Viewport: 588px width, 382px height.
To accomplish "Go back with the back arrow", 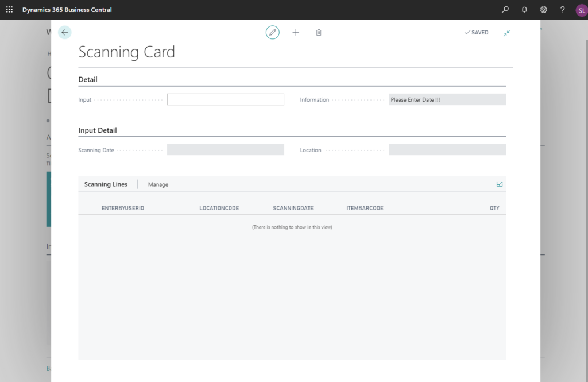I will pyautogui.click(x=64, y=32).
